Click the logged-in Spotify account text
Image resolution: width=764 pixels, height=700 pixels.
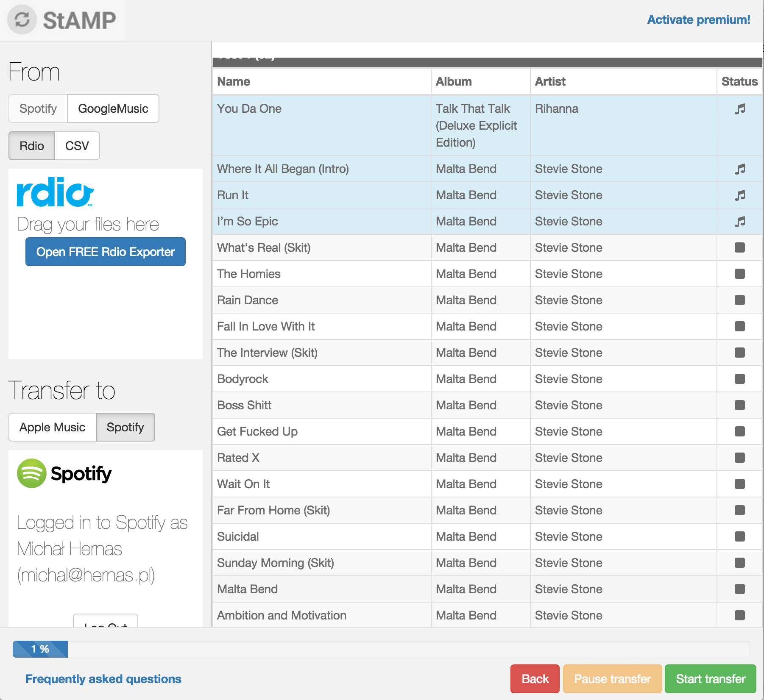[102, 549]
